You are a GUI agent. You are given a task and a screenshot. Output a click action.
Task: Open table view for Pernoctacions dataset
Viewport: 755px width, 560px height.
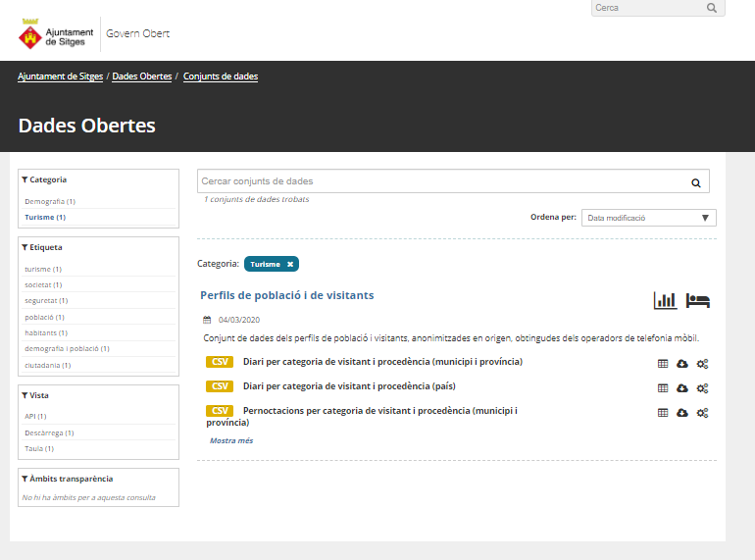point(663,413)
